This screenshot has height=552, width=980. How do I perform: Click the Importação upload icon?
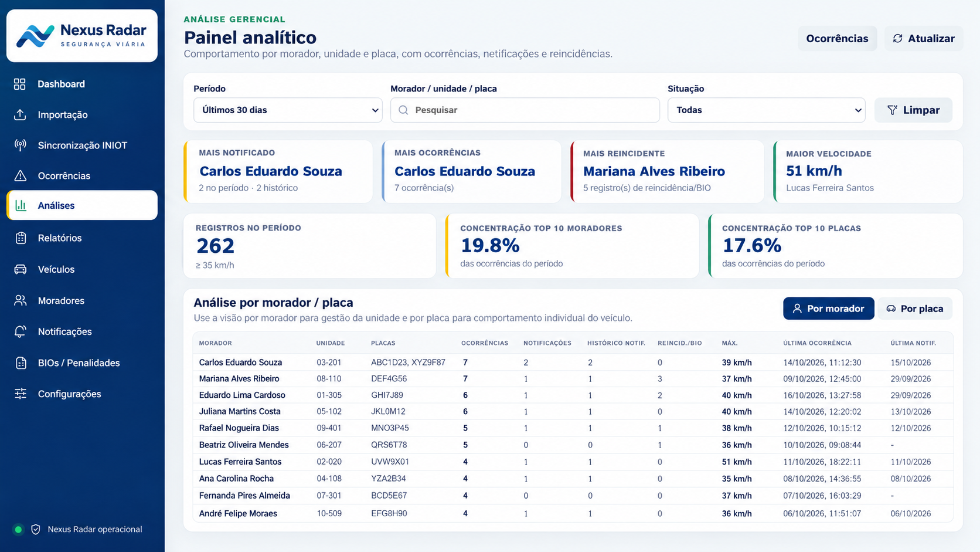pyautogui.click(x=20, y=114)
